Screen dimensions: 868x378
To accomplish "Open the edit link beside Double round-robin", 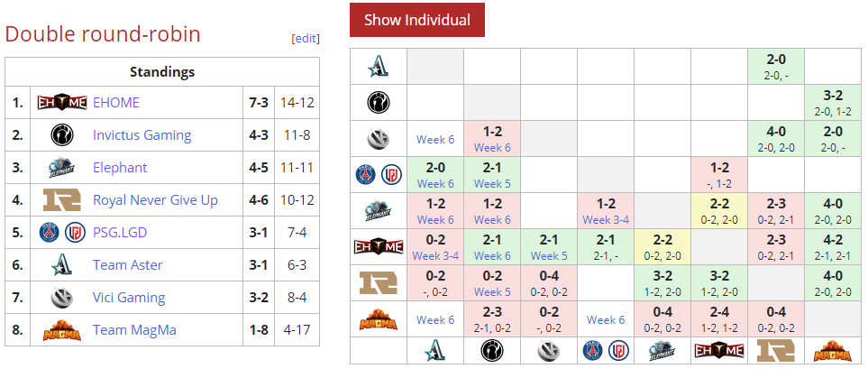I will 306,38.
